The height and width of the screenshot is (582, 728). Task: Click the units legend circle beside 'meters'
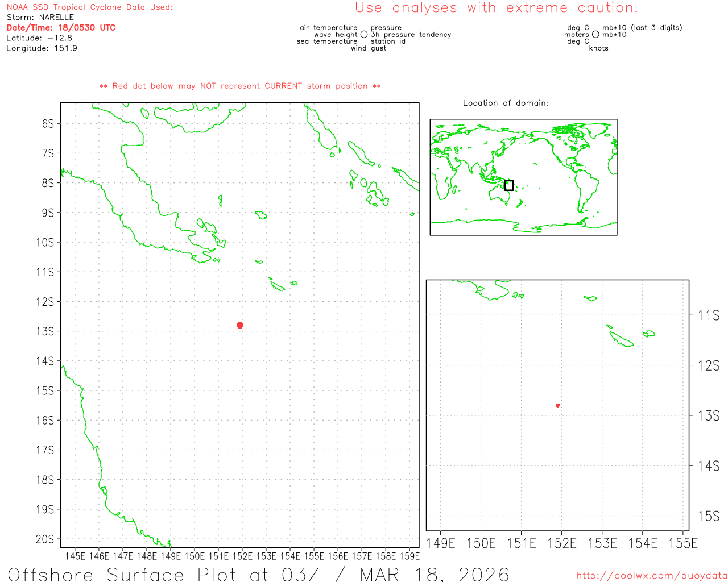pyautogui.click(x=595, y=35)
